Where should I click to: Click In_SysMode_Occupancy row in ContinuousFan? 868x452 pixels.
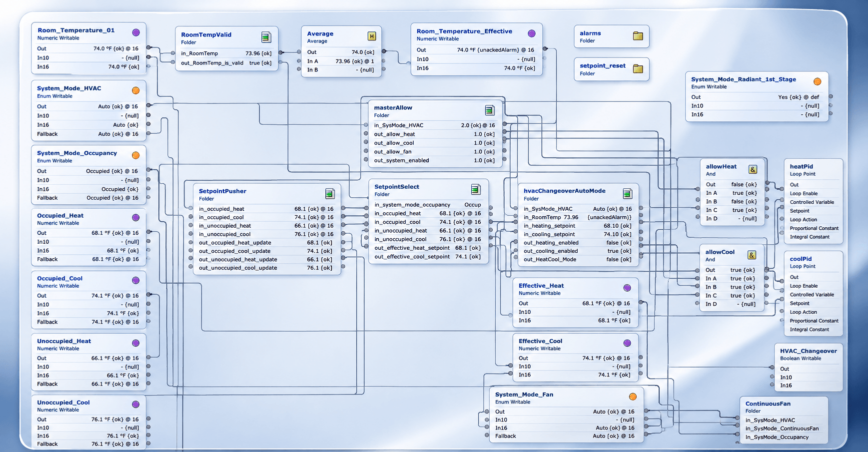point(783,437)
